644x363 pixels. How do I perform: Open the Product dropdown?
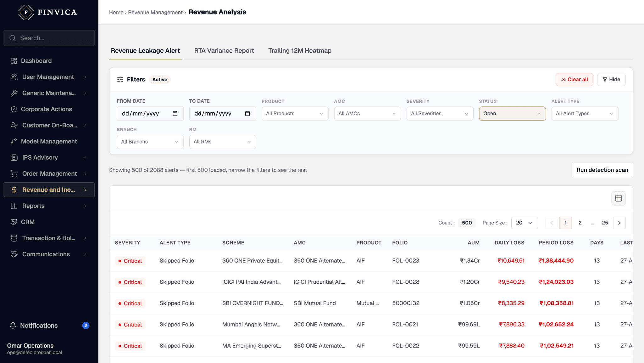point(295,114)
